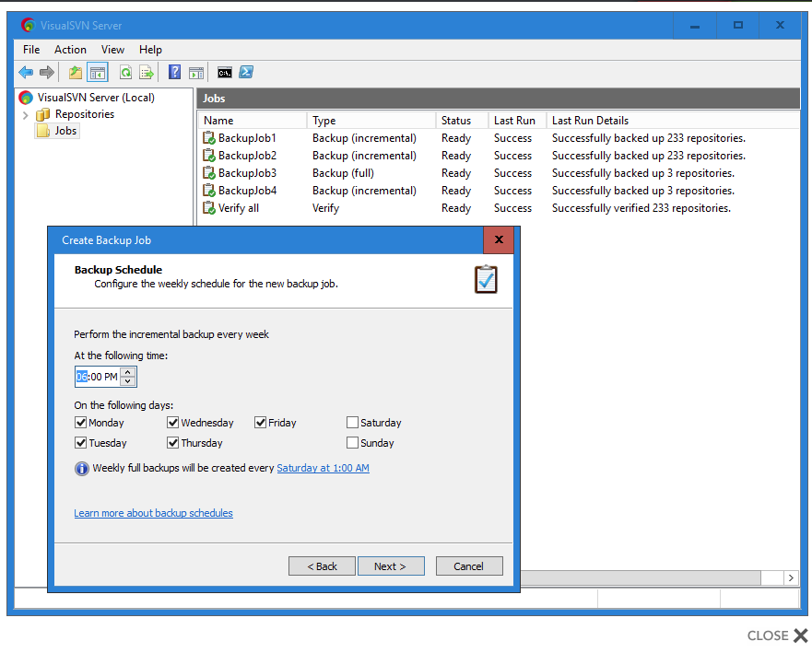This screenshot has height=653, width=812.
Task: Open the Help menu
Action: (151, 50)
